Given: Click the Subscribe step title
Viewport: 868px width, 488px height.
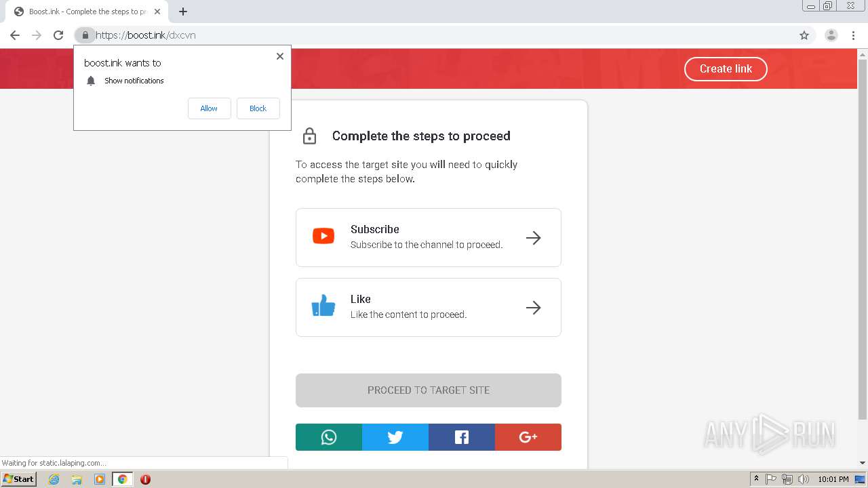Looking at the screenshot, I should point(374,229).
